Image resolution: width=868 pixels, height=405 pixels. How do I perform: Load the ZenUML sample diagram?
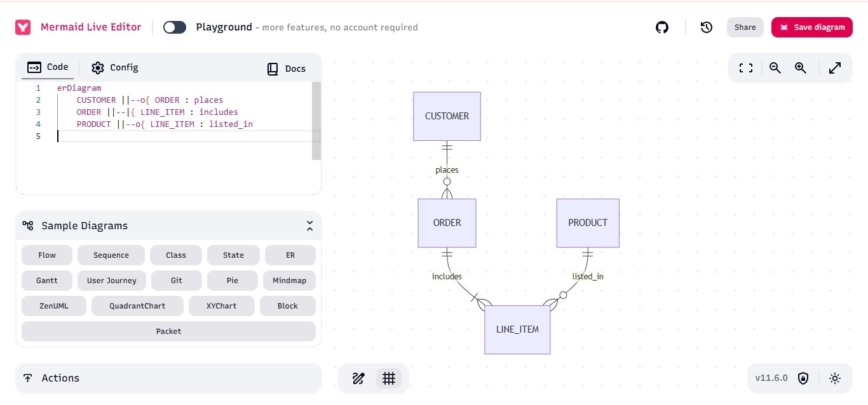[x=54, y=306]
